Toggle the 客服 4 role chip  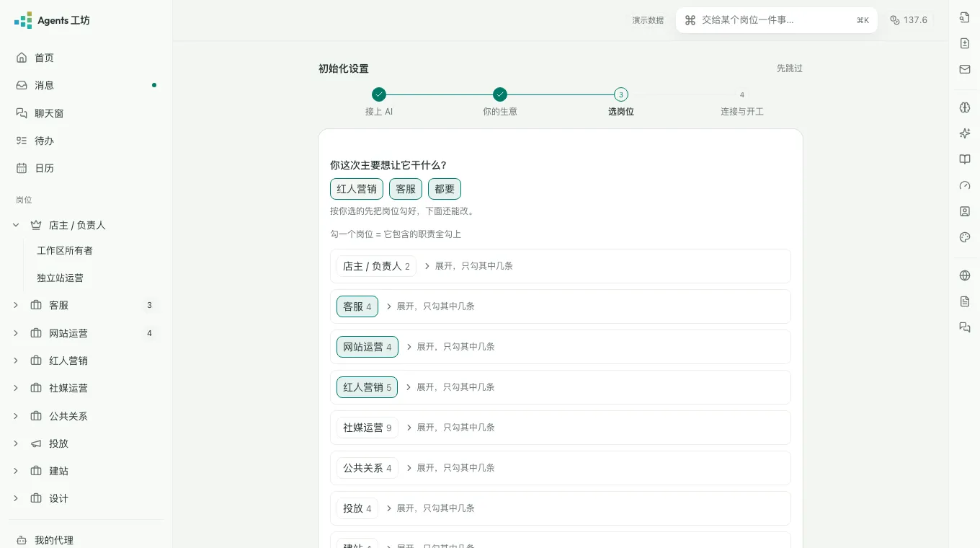pos(357,306)
